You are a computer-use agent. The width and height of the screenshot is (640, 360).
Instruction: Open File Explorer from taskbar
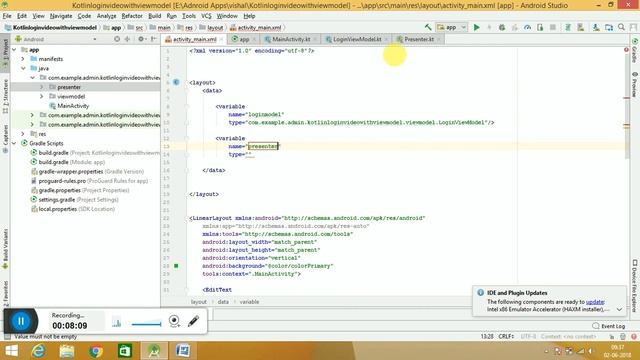tap(67, 351)
